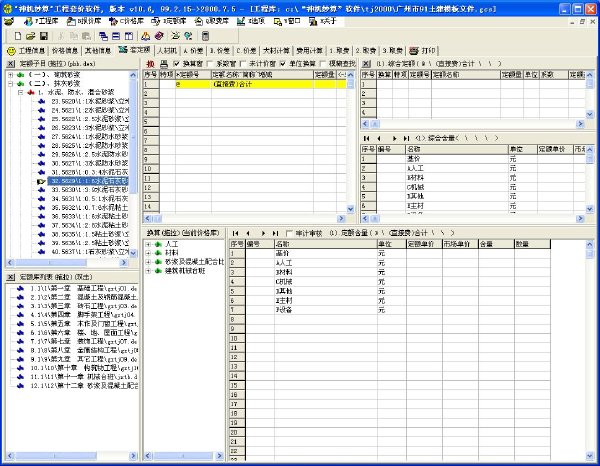Click the 定额名称 header in the 综合定额 grid

pos(466,75)
